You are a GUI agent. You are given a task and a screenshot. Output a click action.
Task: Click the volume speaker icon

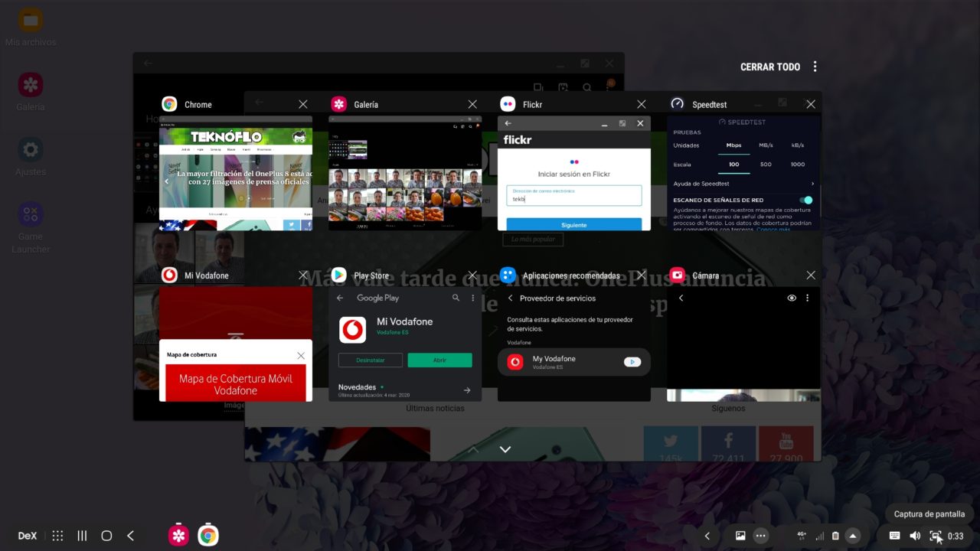[x=915, y=536]
